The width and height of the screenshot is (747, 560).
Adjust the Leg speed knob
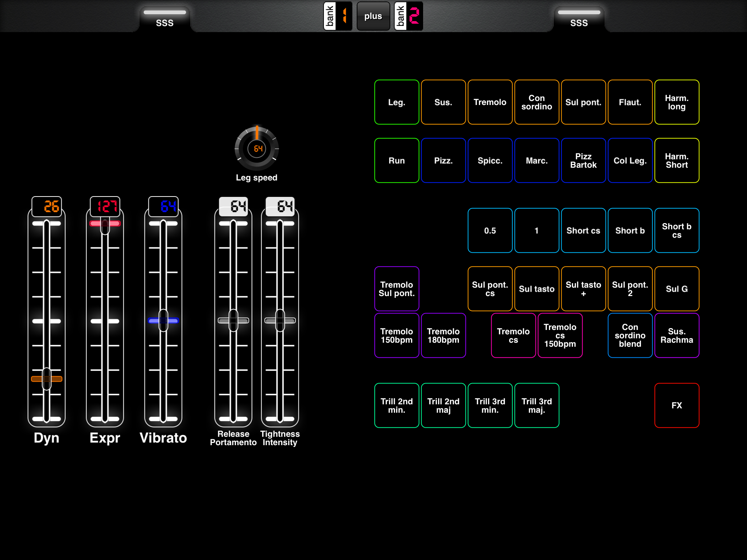(x=257, y=149)
